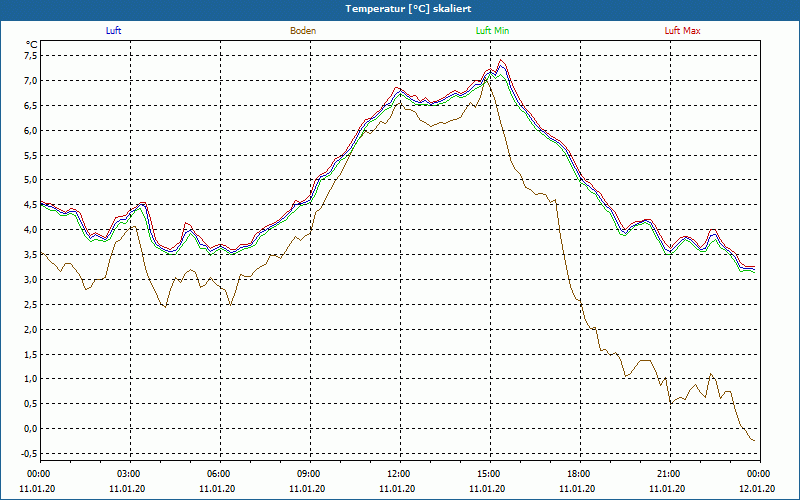The image size is (800, 500).
Task: Click the 11.01.20 date under 12:00
Action: (397, 488)
